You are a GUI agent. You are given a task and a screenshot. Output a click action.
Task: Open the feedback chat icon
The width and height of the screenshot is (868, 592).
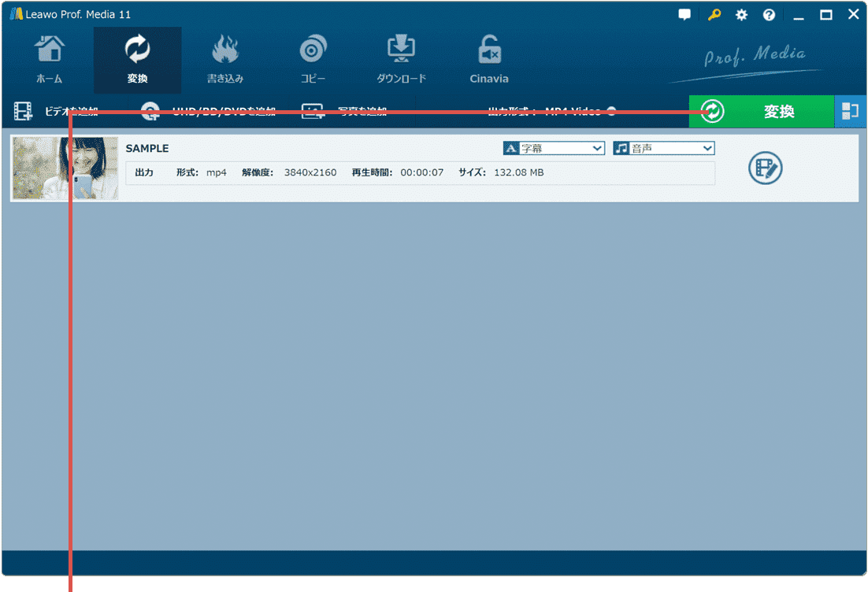pos(684,14)
